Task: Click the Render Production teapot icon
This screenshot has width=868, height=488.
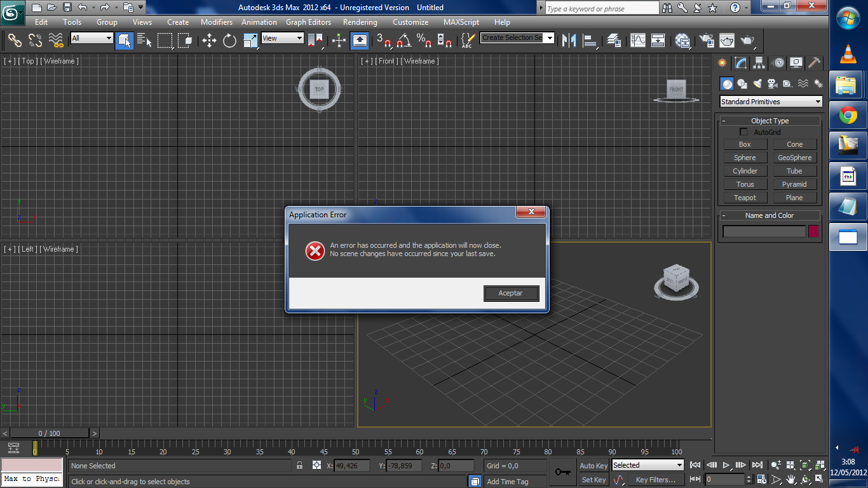Action: [x=748, y=41]
